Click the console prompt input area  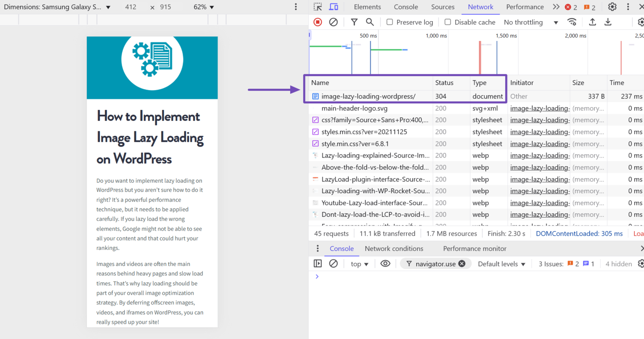click(460, 277)
